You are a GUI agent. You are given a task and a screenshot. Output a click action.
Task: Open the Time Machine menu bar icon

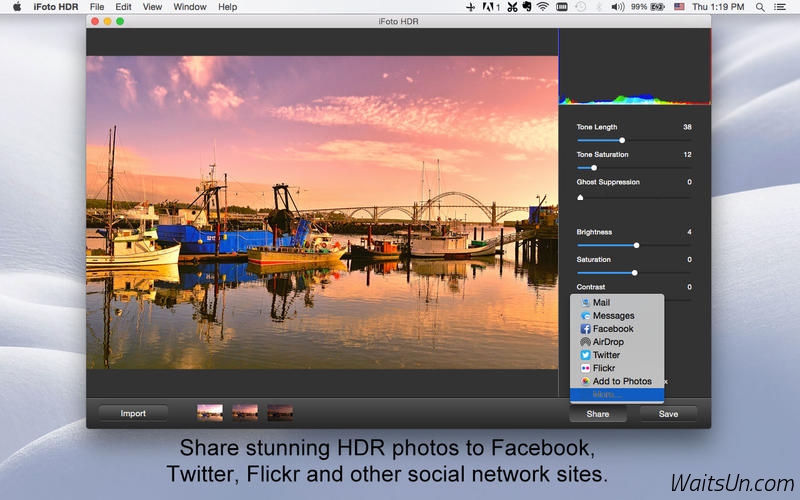[x=580, y=7]
